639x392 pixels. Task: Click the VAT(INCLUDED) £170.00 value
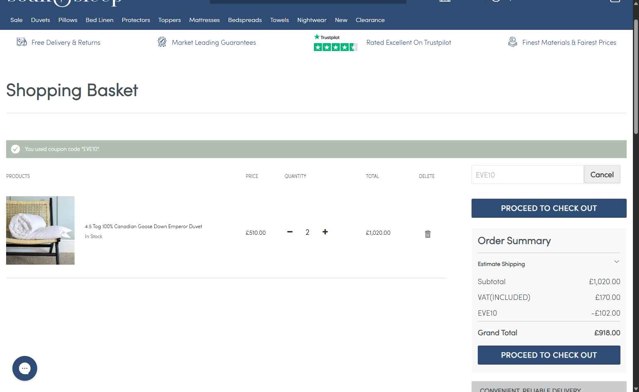coord(608,297)
